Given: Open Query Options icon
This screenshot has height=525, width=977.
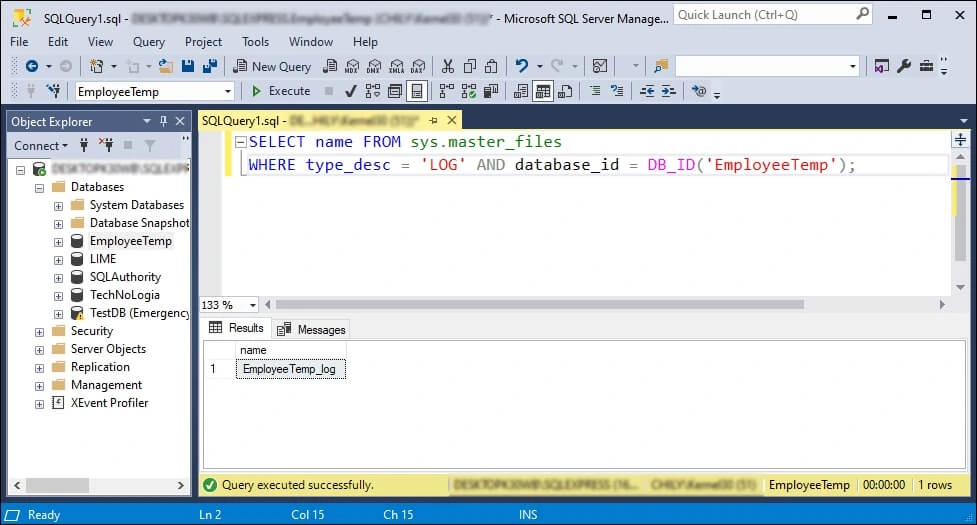Looking at the screenshot, I should (x=395, y=92).
